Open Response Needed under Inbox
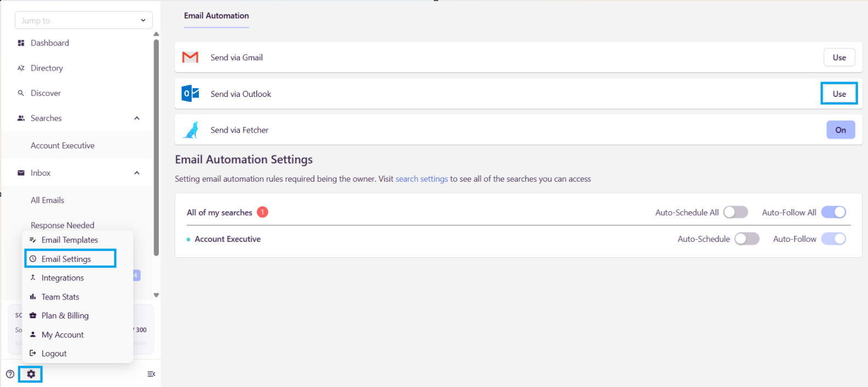The image size is (868, 387). [62, 225]
